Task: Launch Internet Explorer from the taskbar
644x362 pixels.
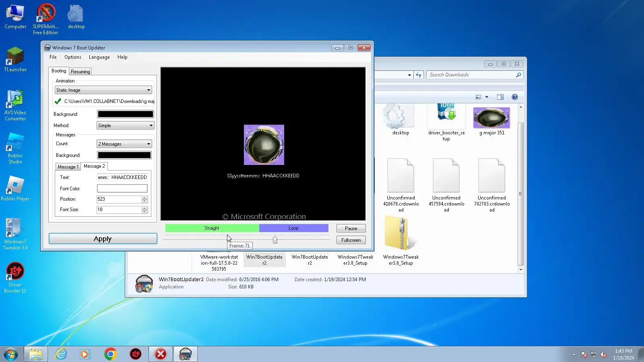Action: tap(61, 354)
